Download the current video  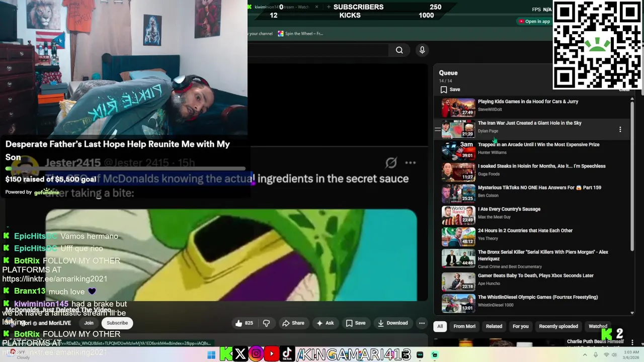click(393, 323)
